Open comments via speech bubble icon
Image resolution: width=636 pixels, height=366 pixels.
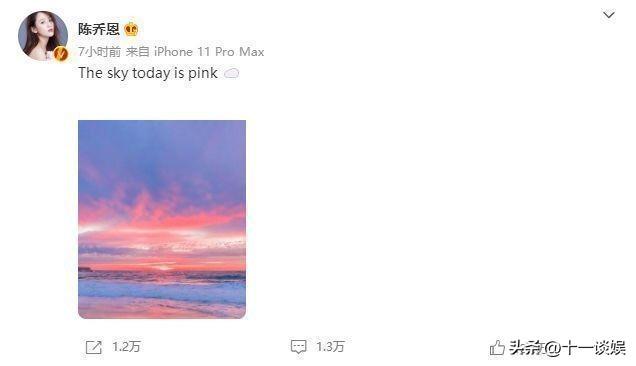[298, 347]
